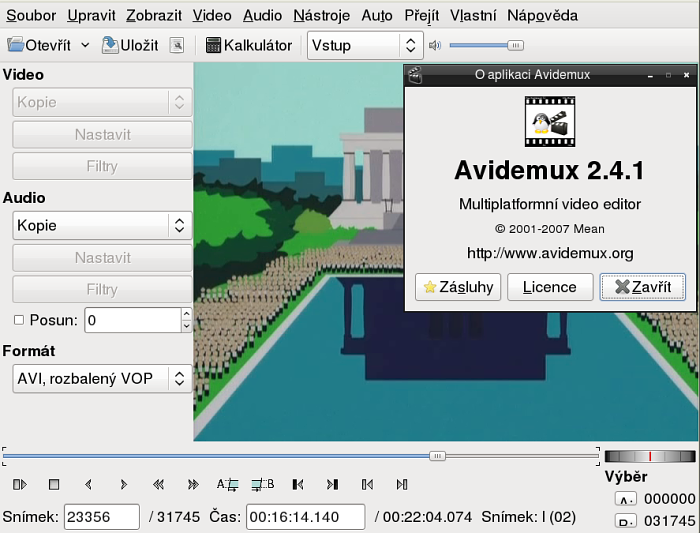Click the Snímek frame number field
This screenshot has height=533, width=700.
[102, 517]
